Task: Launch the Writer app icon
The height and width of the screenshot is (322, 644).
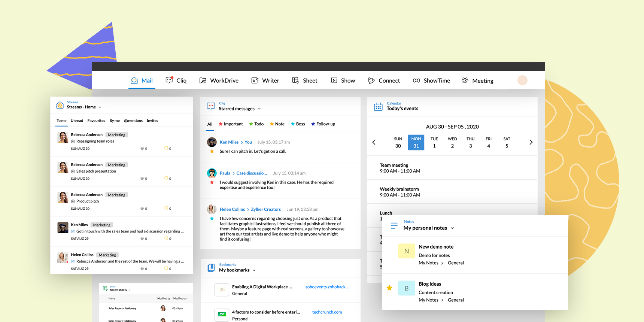Action: point(255,80)
